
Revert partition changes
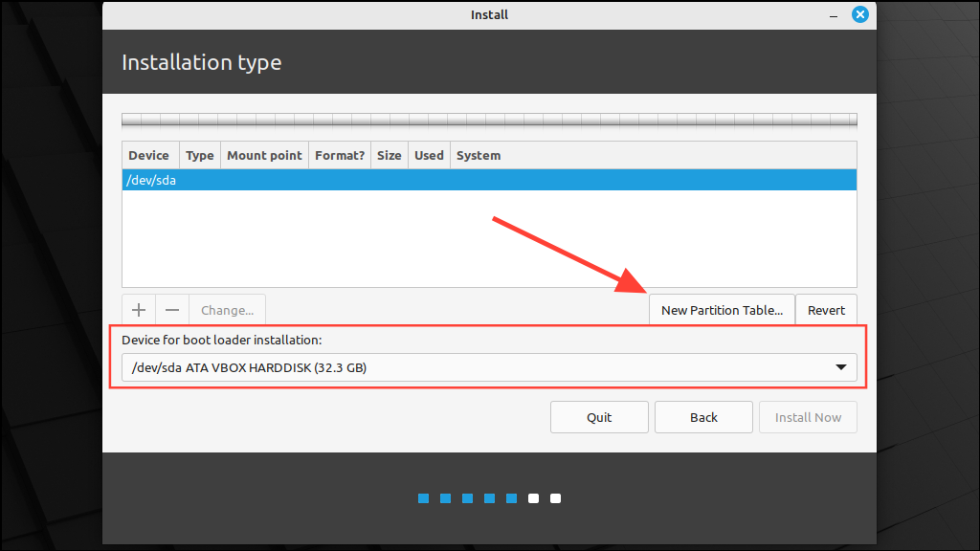click(x=826, y=309)
